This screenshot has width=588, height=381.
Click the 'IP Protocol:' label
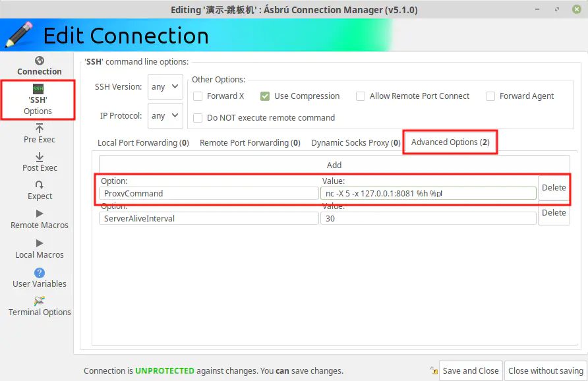[x=121, y=116]
